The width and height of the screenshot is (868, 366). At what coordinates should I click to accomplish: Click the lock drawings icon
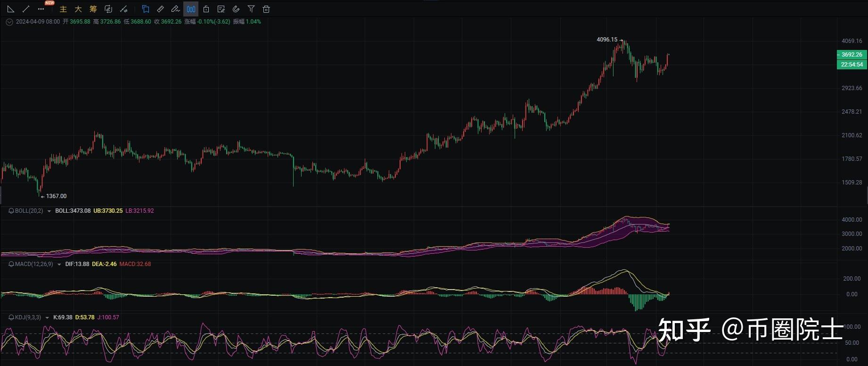pyautogui.click(x=206, y=9)
